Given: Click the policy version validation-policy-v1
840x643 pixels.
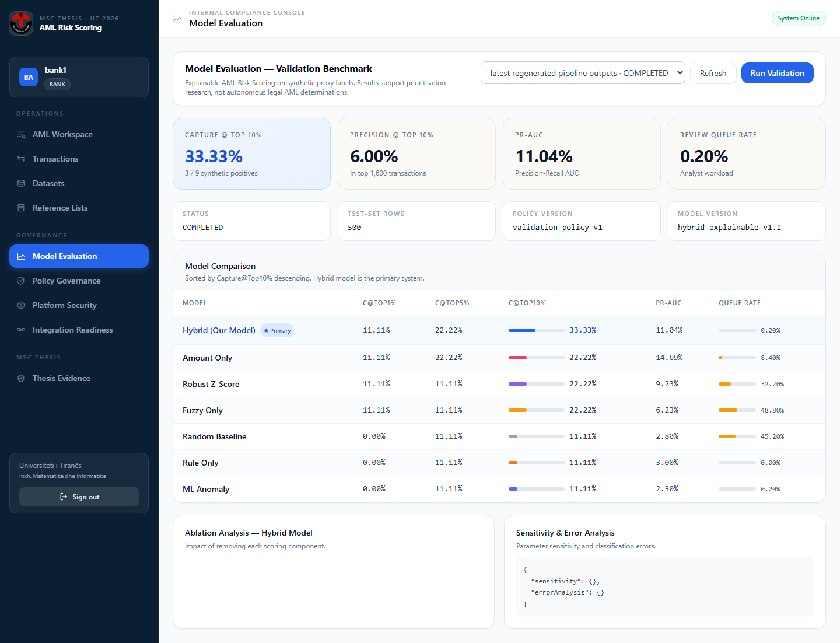Looking at the screenshot, I should tap(558, 228).
